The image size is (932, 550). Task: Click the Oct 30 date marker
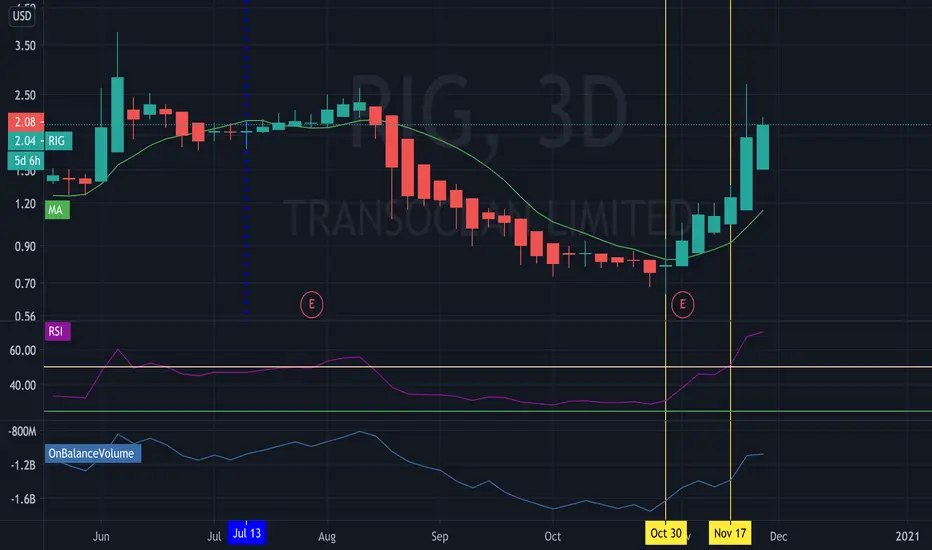pyautogui.click(x=666, y=533)
